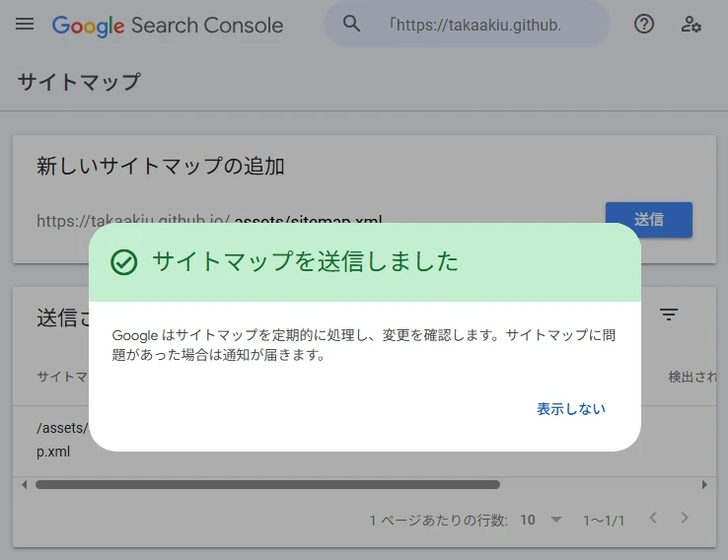Open the help question mark icon
Viewport: 728px width, 560px height.
coord(644,24)
